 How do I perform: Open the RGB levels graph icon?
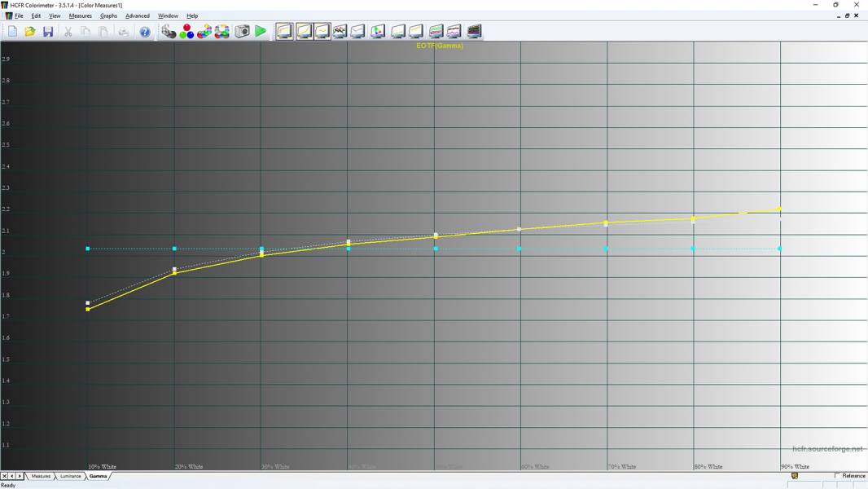[340, 31]
